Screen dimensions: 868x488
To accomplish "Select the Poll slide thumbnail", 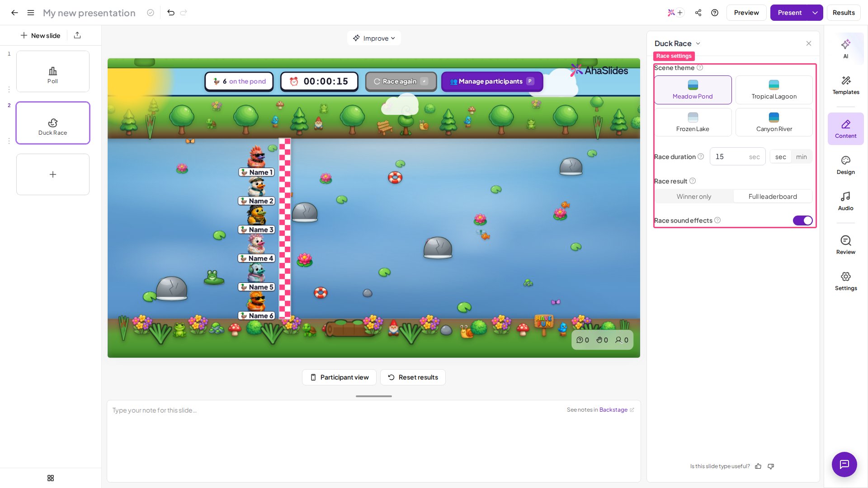I will [53, 71].
